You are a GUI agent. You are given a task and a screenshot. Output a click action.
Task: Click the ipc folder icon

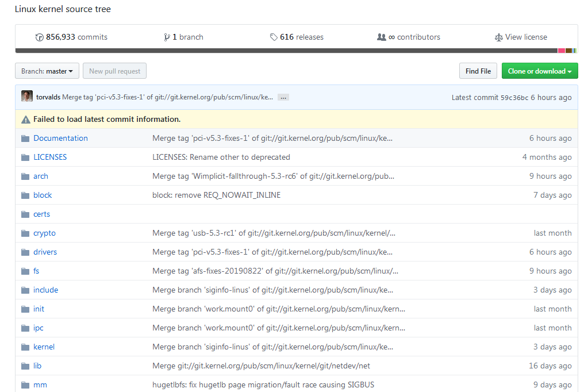[x=25, y=328]
